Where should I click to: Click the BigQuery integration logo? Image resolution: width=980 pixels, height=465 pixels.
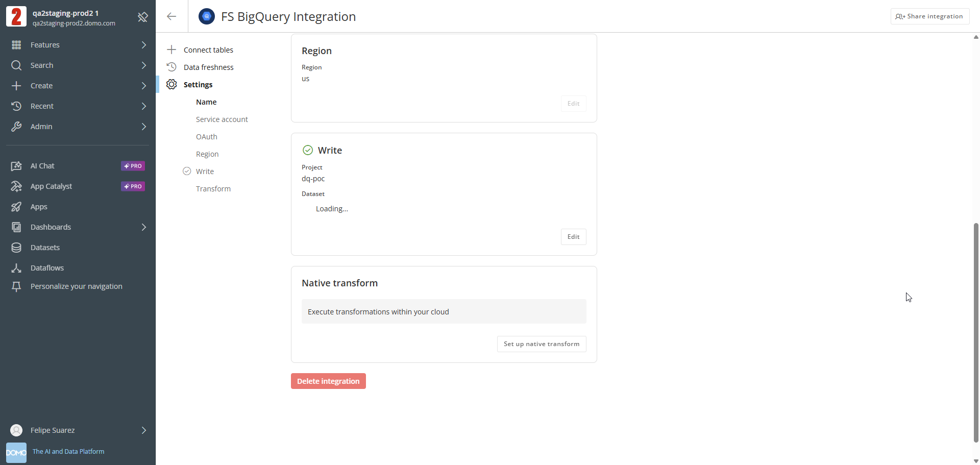[207, 16]
